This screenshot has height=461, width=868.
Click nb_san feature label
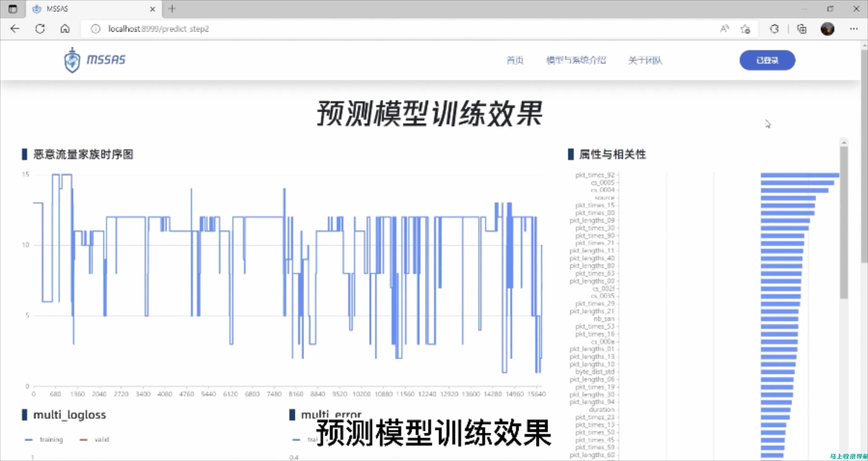pyautogui.click(x=604, y=319)
